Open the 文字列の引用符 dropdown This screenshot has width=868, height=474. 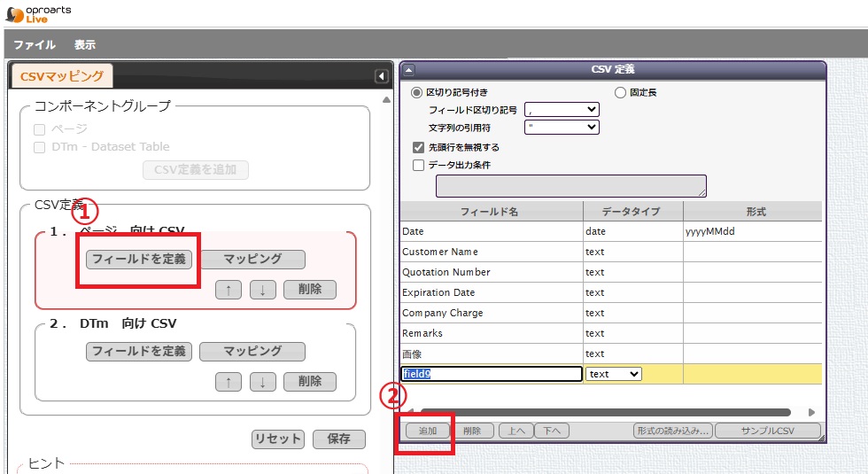tap(562, 128)
